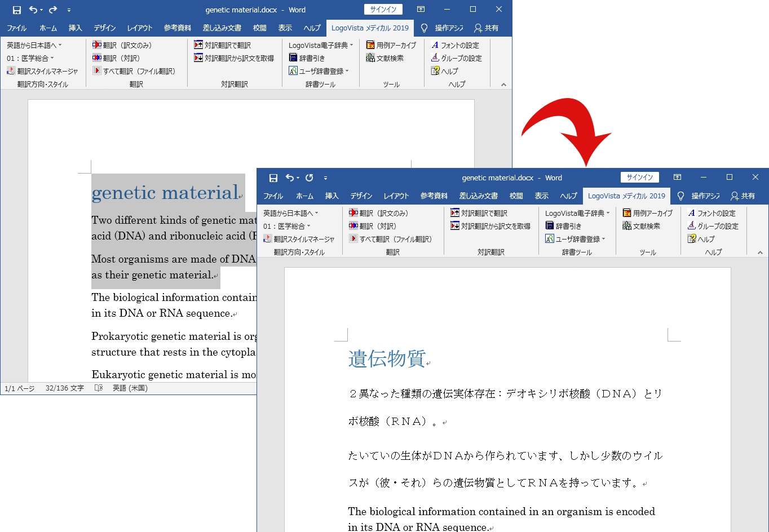This screenshot has height=532, width=769.
Task: Open 辞書引き in back window
Action: pos(307,58)
